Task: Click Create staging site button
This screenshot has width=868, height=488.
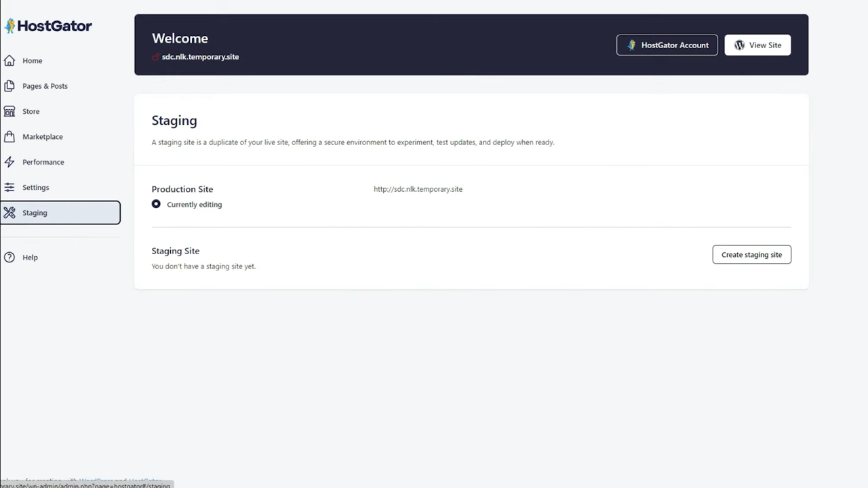Action: pos(751,255)
